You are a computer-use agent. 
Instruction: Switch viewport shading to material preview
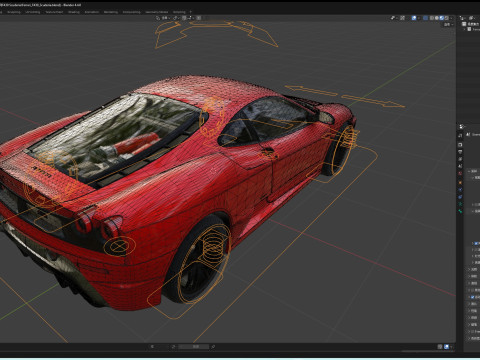[x=442, y=18]
